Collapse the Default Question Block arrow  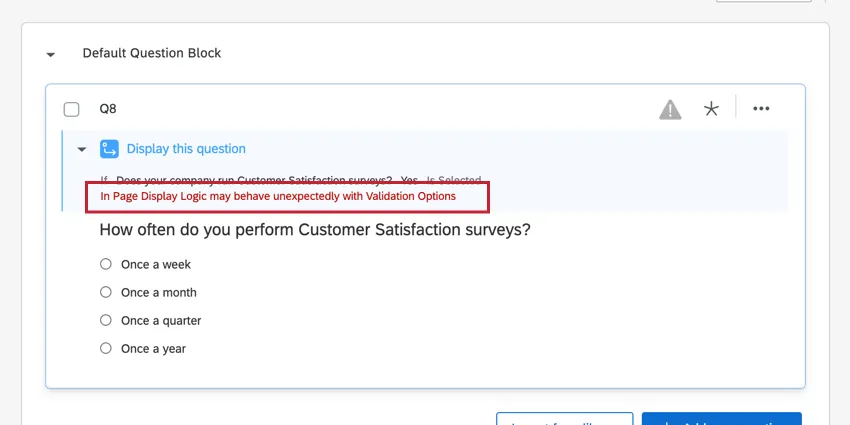click(51, 54)
